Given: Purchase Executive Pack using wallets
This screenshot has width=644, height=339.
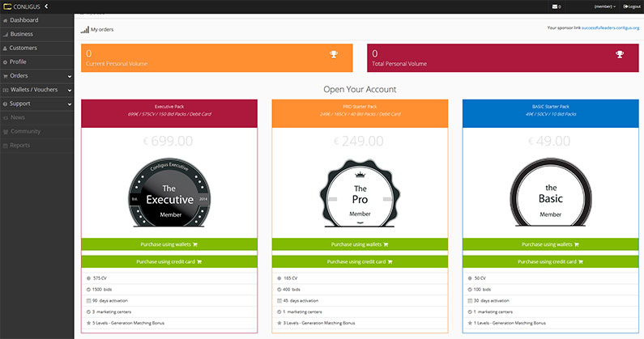Looking at the screenshot, I should 169,244.
